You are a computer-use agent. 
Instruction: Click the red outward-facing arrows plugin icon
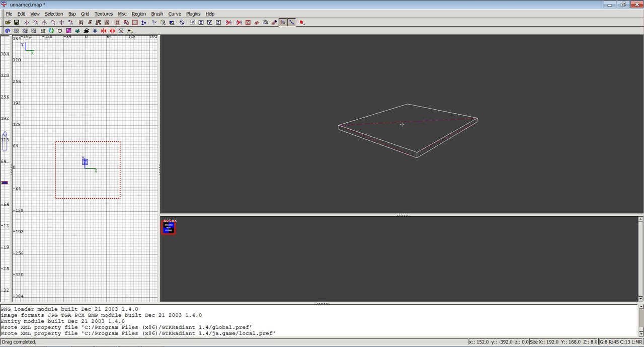[x=112, y=31]
